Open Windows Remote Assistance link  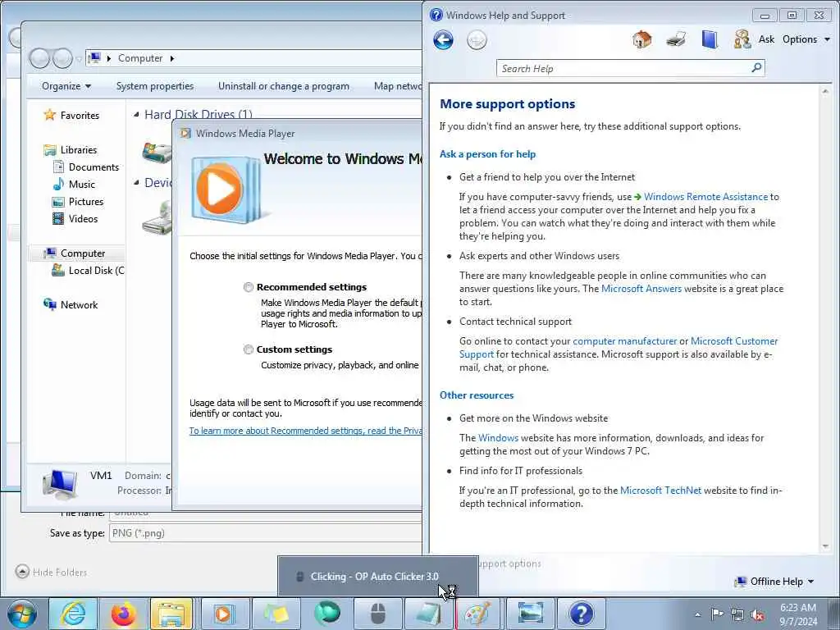pos(705,197)
